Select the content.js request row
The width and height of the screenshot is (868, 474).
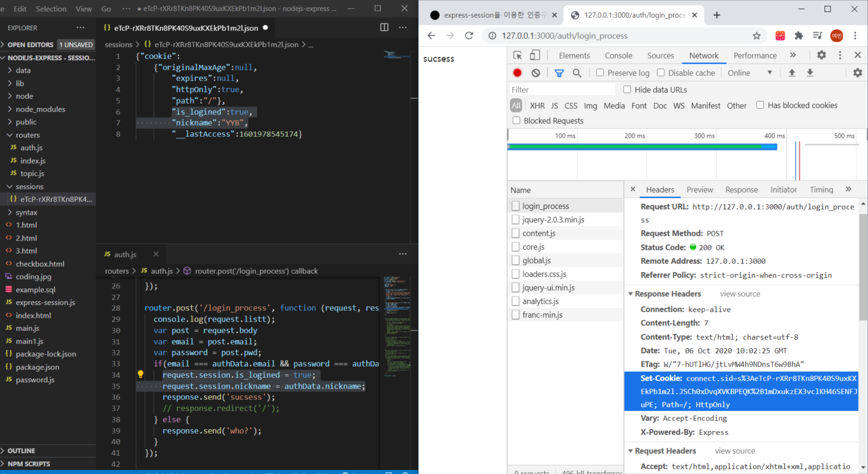(x=566, y=233)
